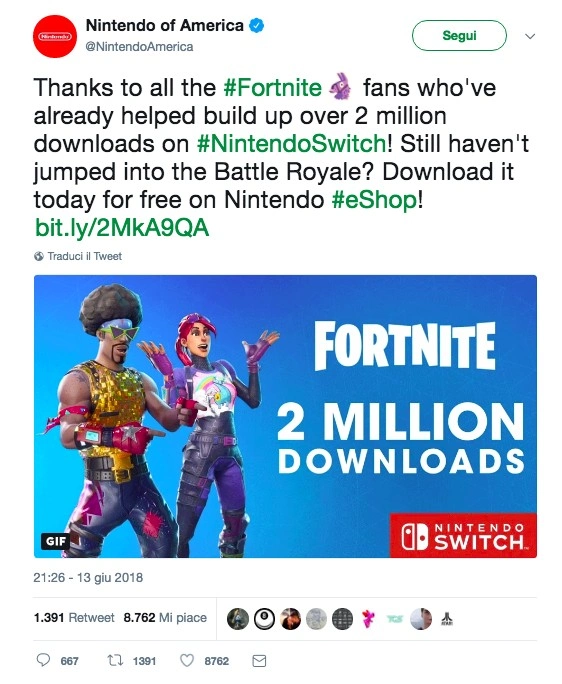Open the tweet options chevron menu
The image size is (562, 684).
click(530, 36)
